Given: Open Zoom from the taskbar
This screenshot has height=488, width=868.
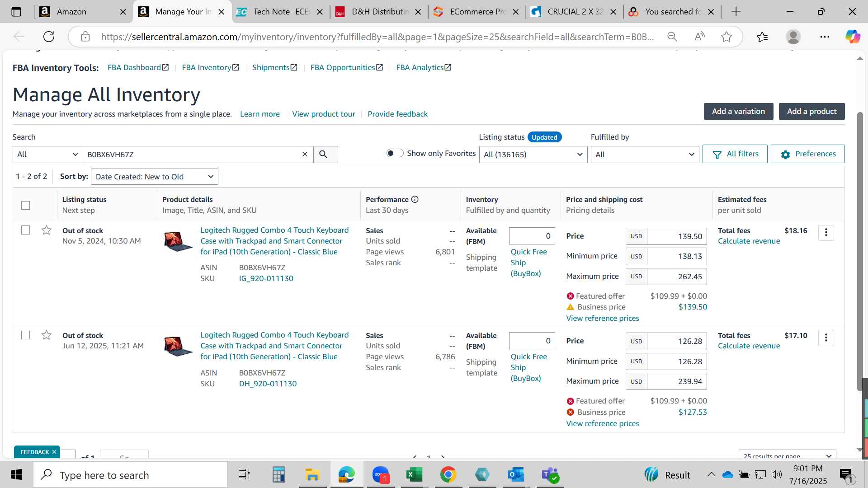Looking at the screenshot, I should 381,475.
